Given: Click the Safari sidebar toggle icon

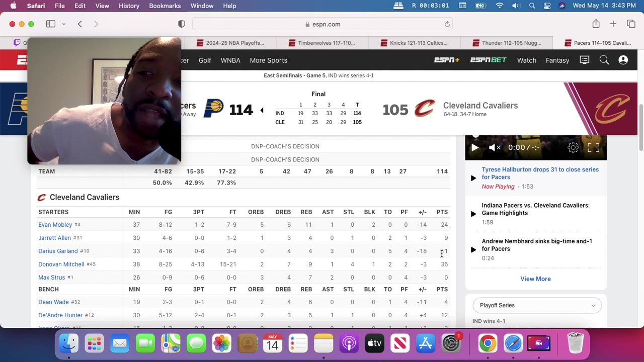Looking at the screenshot, I should coord(51,24).
